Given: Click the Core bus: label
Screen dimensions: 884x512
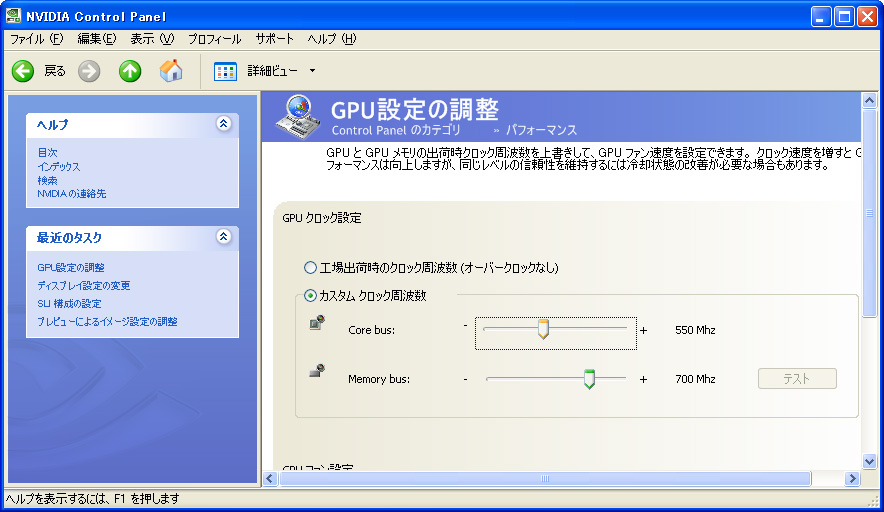Looking at the screenshot, I should pos(372,330).
